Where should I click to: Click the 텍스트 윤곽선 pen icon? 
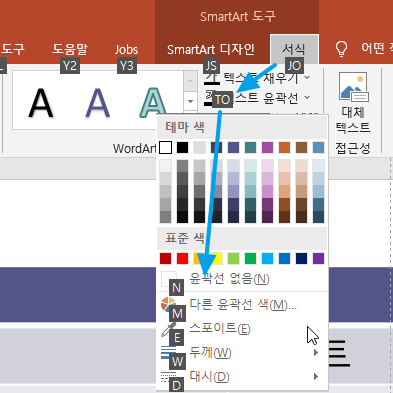pos(211,97)
